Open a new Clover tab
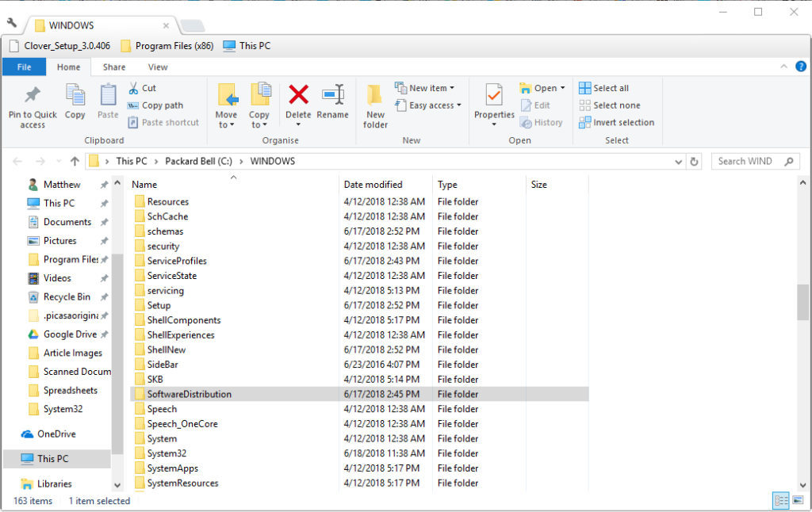 (192, 25)
